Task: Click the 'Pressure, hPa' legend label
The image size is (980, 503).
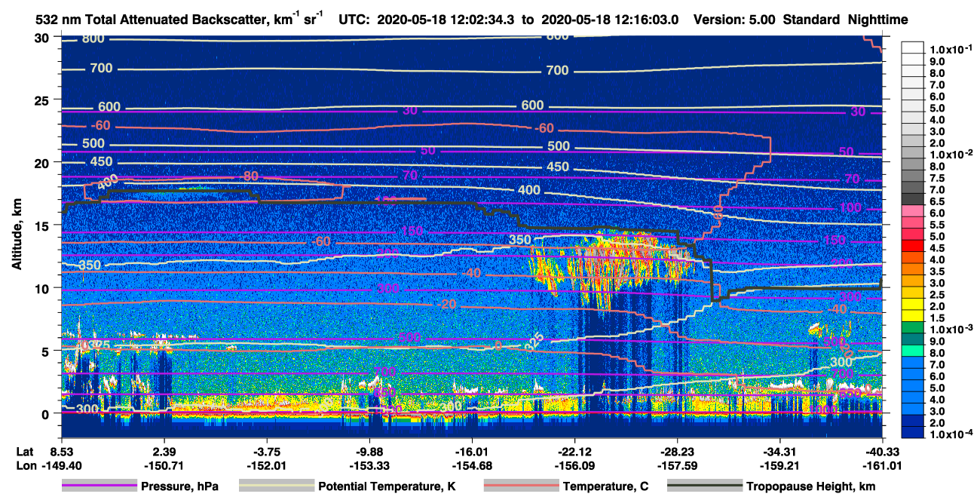Action: tap(179, 486)
